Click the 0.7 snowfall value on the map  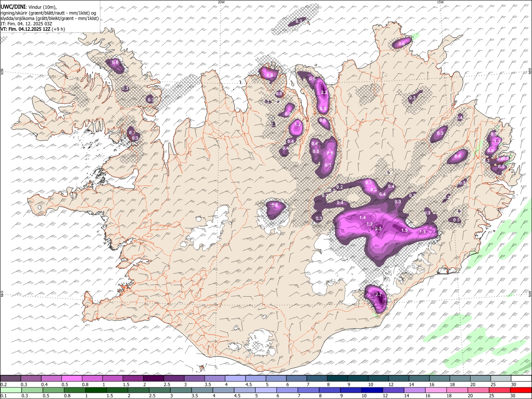click(368, 182)
